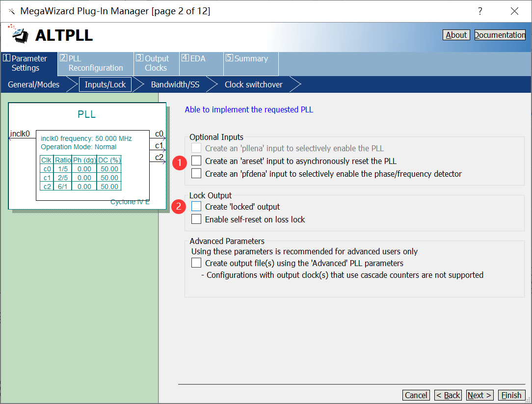Check the Create 'locked' output option
Screen dimensions: 532x404
tap(196, 206)
